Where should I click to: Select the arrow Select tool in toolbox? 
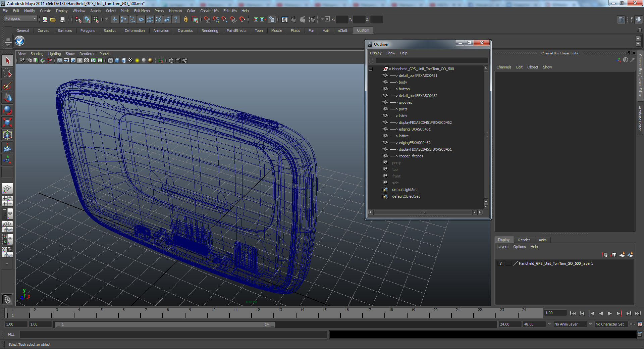coord(7,61)
